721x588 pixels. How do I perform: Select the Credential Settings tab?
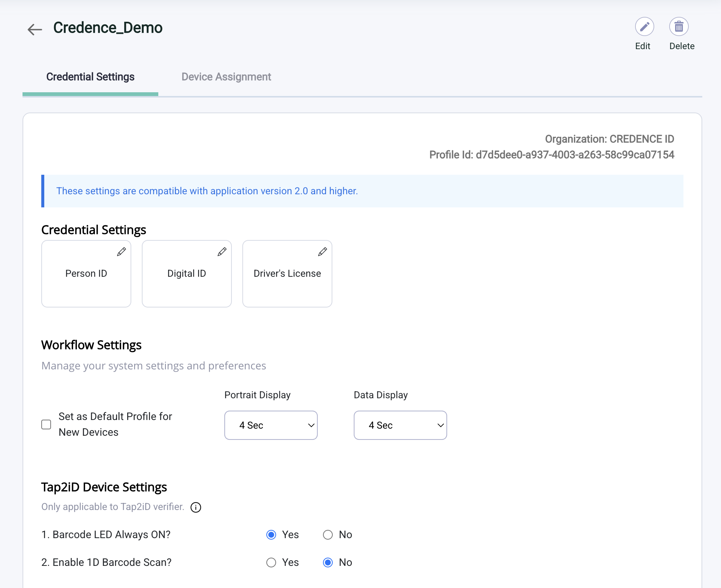pos(90,77)
